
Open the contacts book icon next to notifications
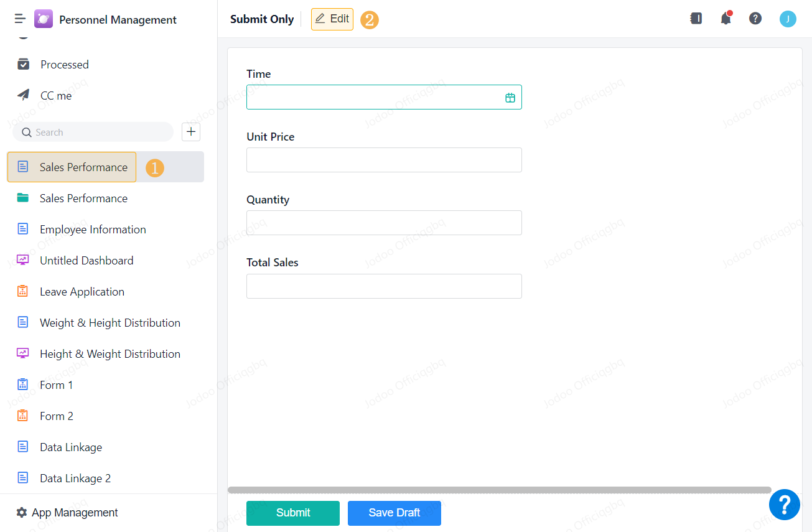tap(696, 19)
